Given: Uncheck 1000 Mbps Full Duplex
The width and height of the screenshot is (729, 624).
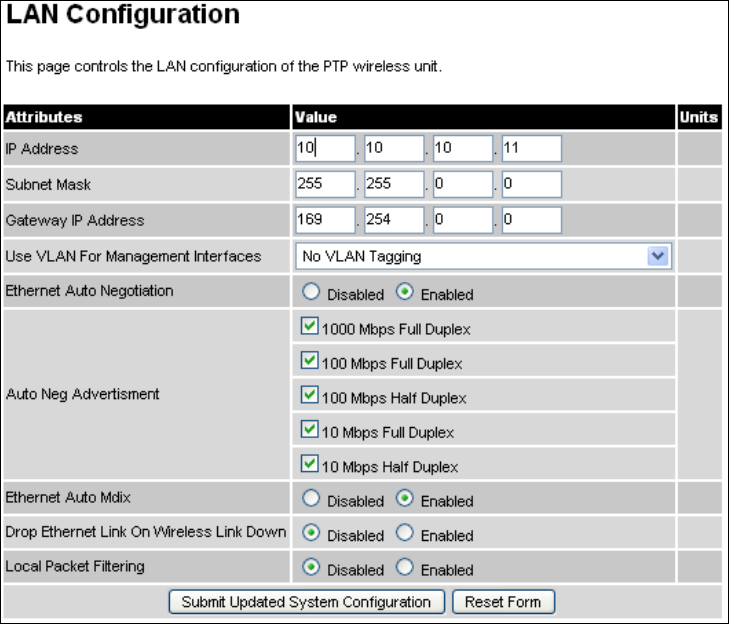Looking at the screenshot, I should coord(310,326).
